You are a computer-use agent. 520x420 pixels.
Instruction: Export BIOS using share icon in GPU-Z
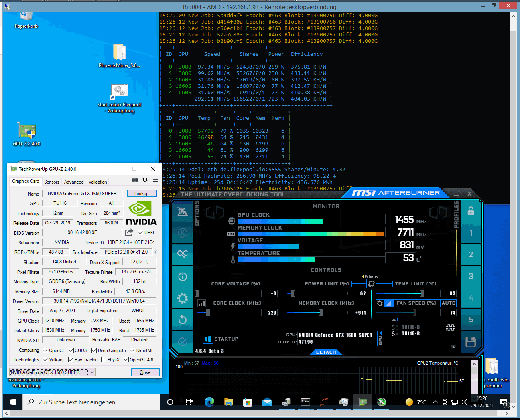[x=129, y=232]
